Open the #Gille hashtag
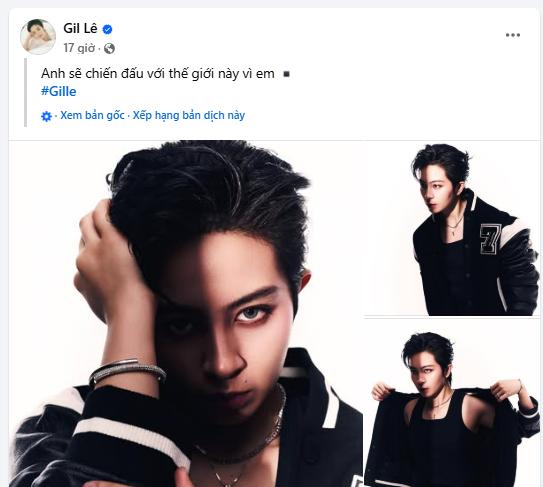The image size is (543, 487). point(59,91)
